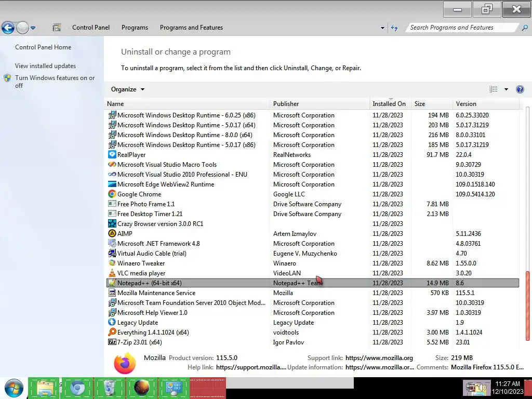Viewport: 532px width, 399px height.
Task: Click the Winaero Tweaker icon
Action: pos(112,263)
